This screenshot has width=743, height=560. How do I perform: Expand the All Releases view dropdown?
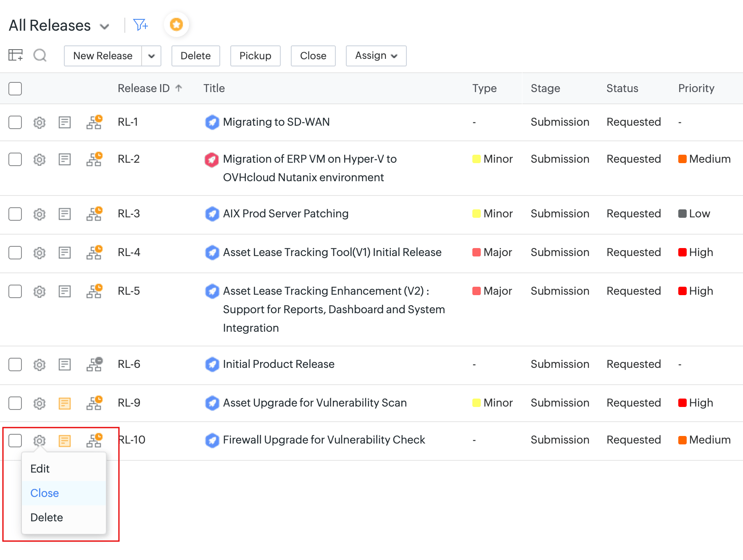[105, 26]
